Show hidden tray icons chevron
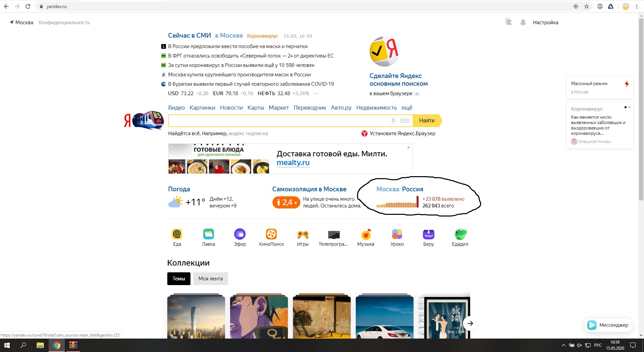Viewport: 644px width, 352px height. (x=563, y=345)
